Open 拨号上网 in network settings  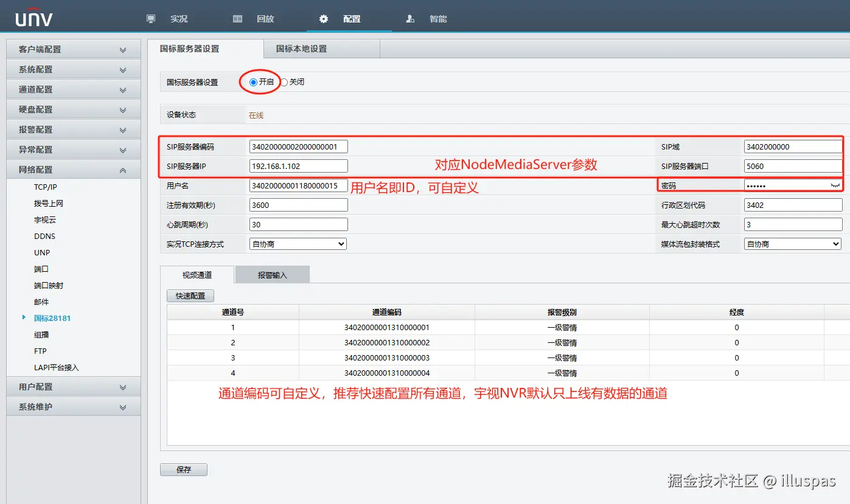click(49, 204)
